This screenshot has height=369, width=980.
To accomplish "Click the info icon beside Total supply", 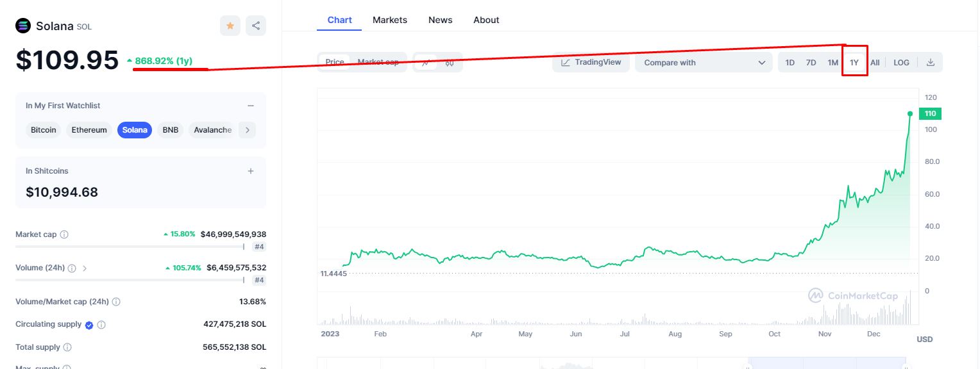I will 67,347.
